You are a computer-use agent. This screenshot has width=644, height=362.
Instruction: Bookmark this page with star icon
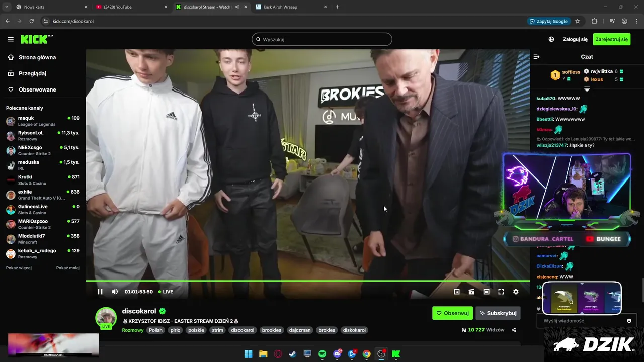pos(578,21)
